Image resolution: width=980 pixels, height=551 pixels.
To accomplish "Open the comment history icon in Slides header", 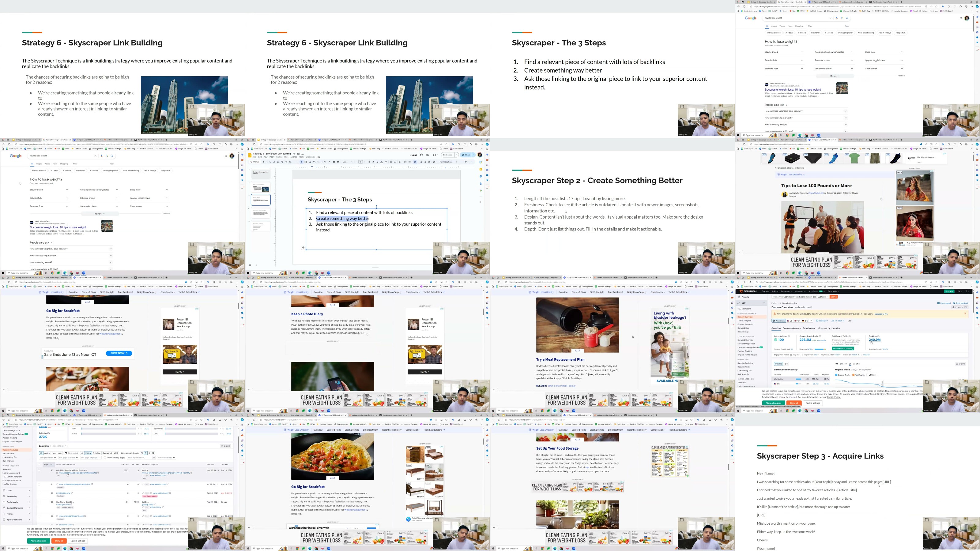I will (428, 155).
